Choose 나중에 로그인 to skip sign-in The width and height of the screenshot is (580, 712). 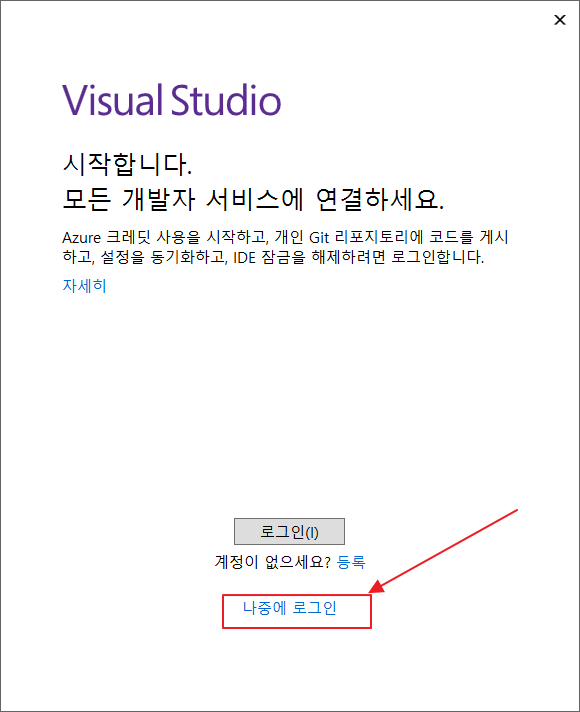click(289, 608)
